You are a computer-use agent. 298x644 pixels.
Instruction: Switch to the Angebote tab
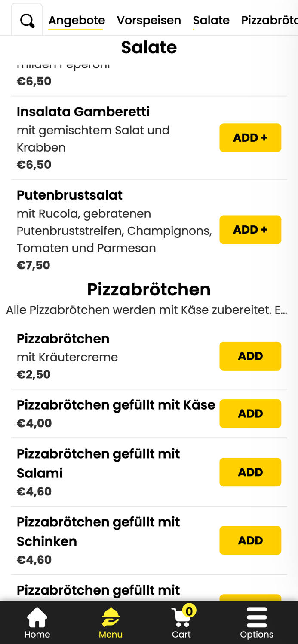pyautogui.click(x=76, y=20)
